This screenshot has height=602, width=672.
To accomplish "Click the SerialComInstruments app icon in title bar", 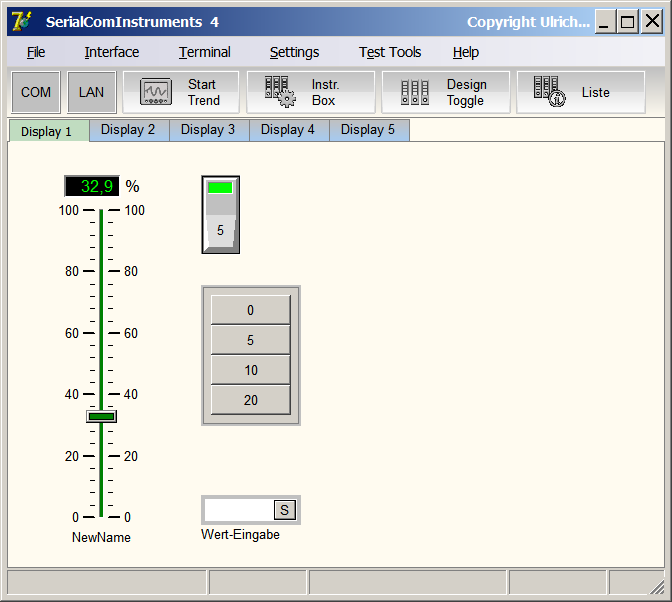I will [x=22, y=21].
